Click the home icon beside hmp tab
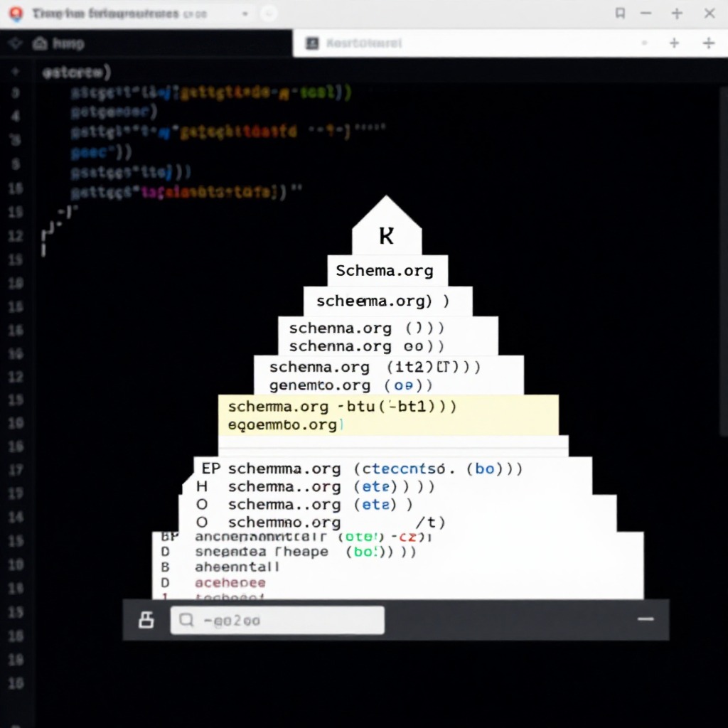Image resolution: width=728 pixels, height=728 pixels. click(41, 43)
